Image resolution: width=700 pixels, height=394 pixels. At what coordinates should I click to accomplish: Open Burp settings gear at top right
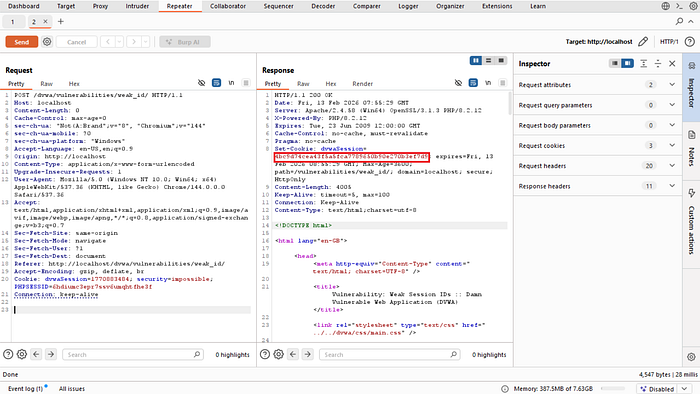[x=693, y=6]
